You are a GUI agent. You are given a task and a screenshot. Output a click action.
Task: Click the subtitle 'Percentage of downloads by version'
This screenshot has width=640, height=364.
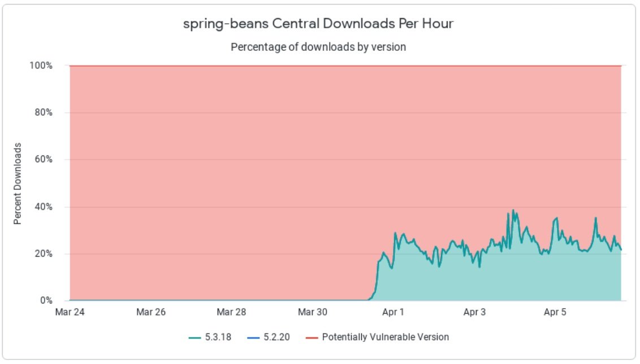coord(318,47)
